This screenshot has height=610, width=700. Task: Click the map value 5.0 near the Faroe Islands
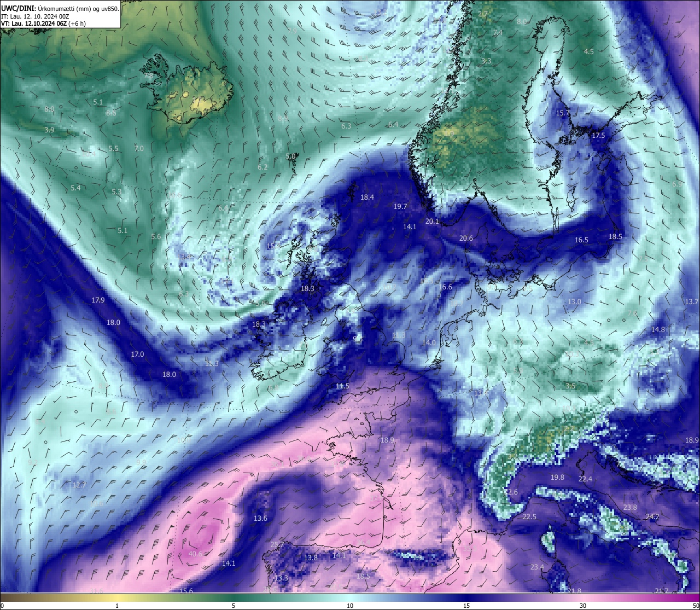tap(290, 156)
